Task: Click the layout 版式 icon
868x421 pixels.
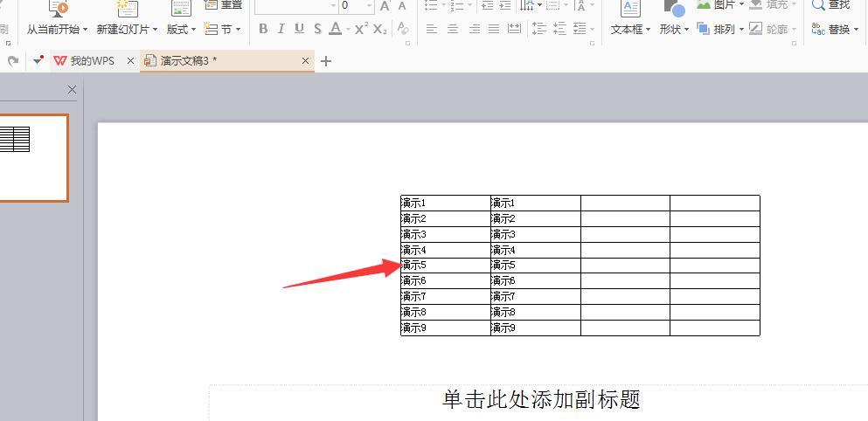Action: 181,8
